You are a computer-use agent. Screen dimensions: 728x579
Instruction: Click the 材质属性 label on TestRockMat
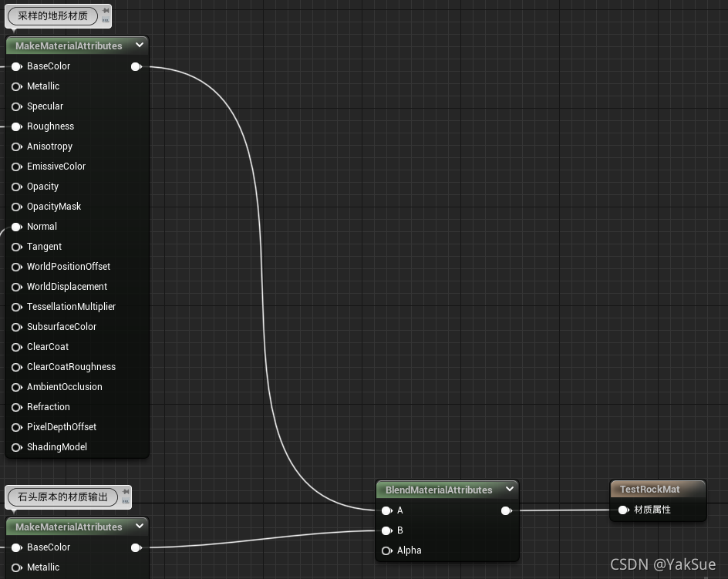pos(652,510)
